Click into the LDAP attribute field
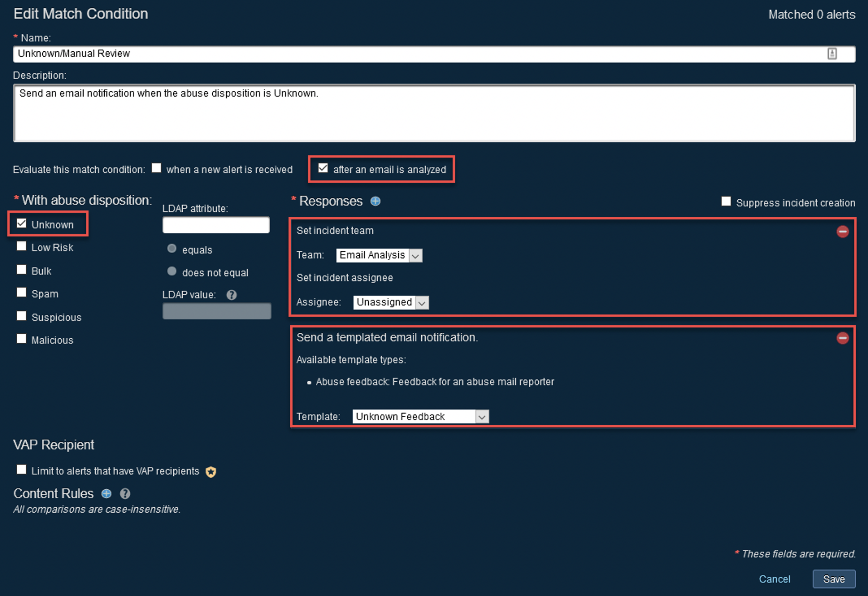 pos(216,225)
